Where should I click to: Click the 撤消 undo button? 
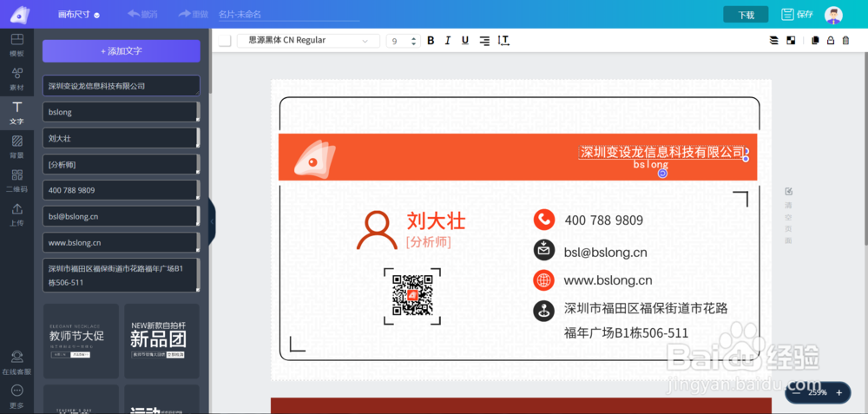(x=141, y=15)
